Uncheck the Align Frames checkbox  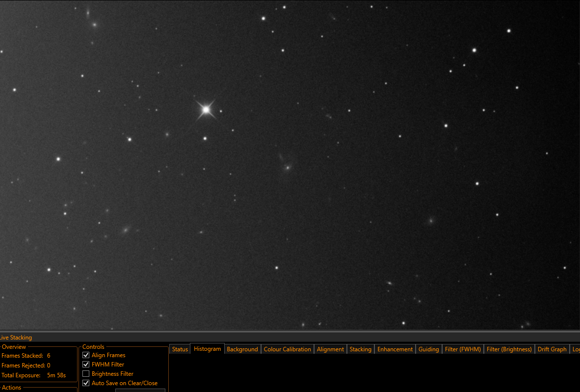(86, 355)
